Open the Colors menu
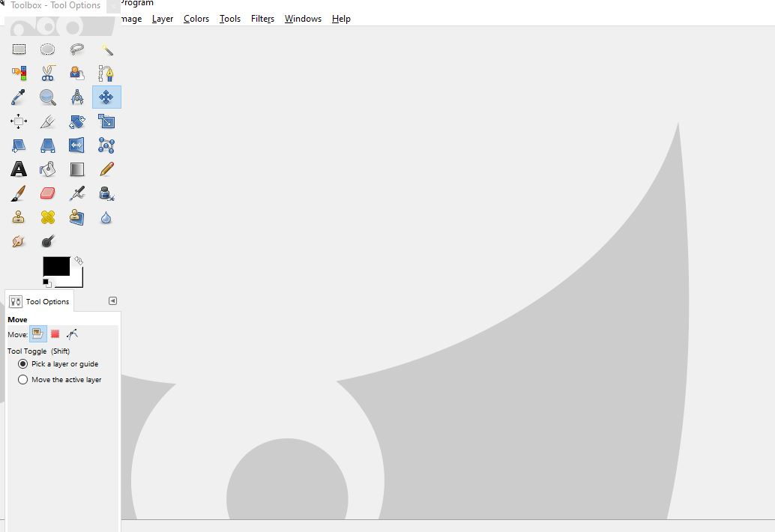775x532 pixels. click(x=196, y=19)
